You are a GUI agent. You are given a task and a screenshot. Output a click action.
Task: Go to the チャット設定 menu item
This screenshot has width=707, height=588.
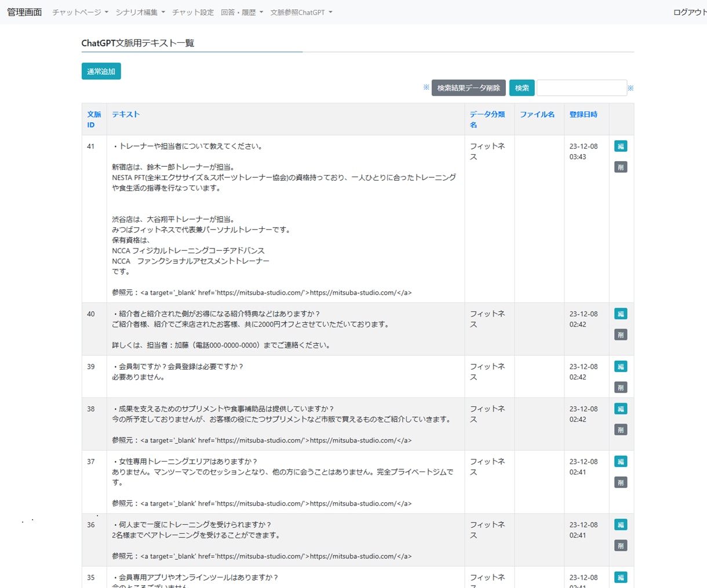click(193, 12)
